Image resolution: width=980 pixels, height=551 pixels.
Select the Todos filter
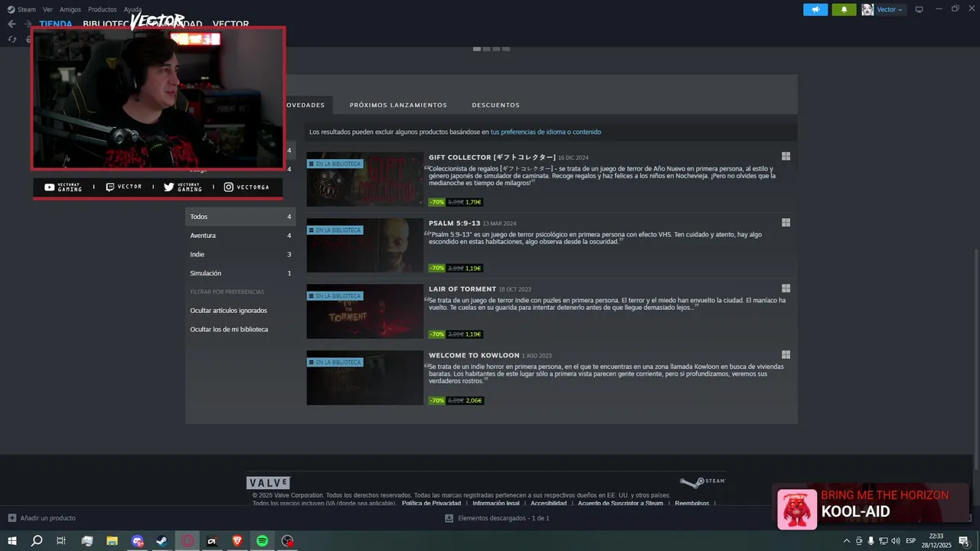pyautogui.click(x=240, y=217)
